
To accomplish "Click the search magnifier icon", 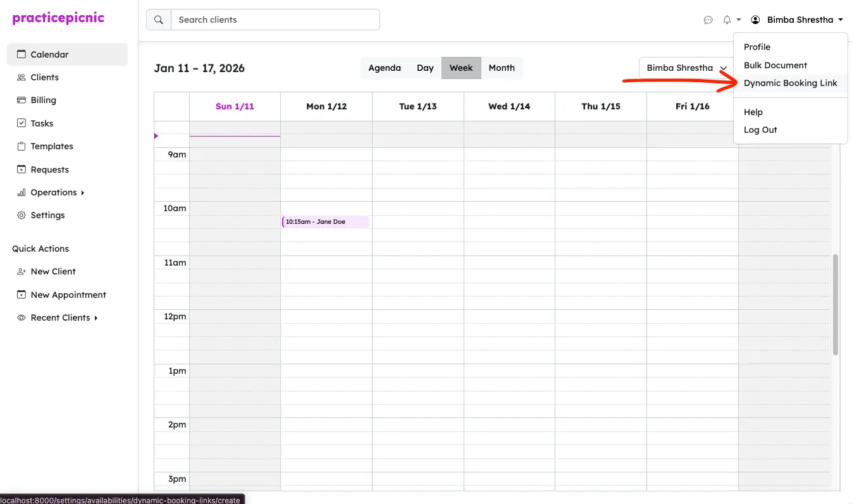I will (159, 20).
